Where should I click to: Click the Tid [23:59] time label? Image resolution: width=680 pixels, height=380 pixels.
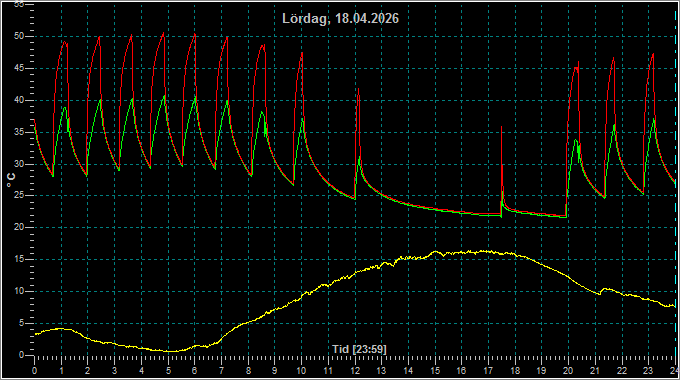point(359,349)
